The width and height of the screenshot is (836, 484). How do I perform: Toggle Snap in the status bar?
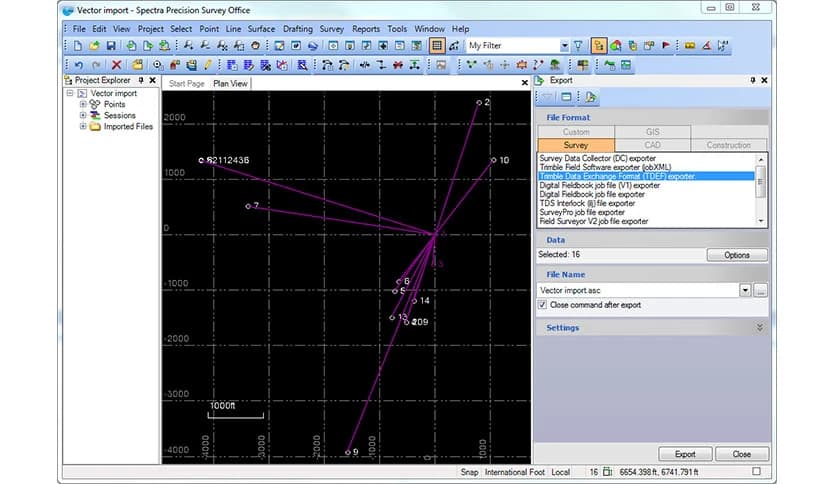tap(469, 472)
